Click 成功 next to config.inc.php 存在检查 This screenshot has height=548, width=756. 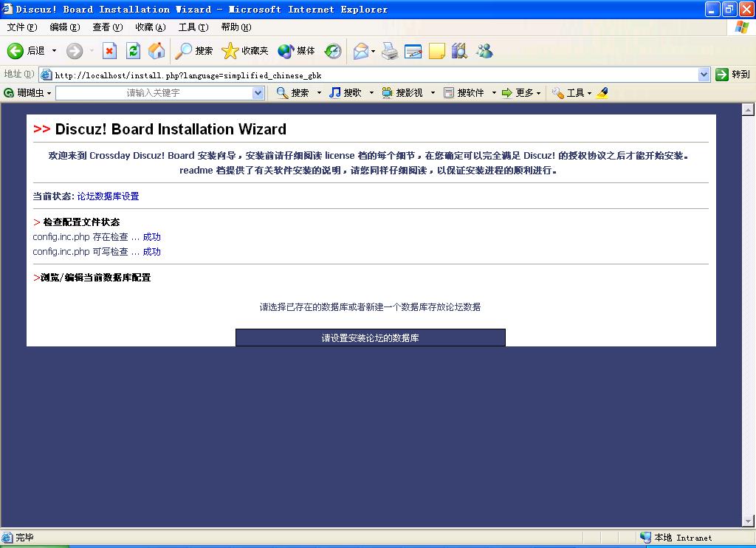(152, 237)
